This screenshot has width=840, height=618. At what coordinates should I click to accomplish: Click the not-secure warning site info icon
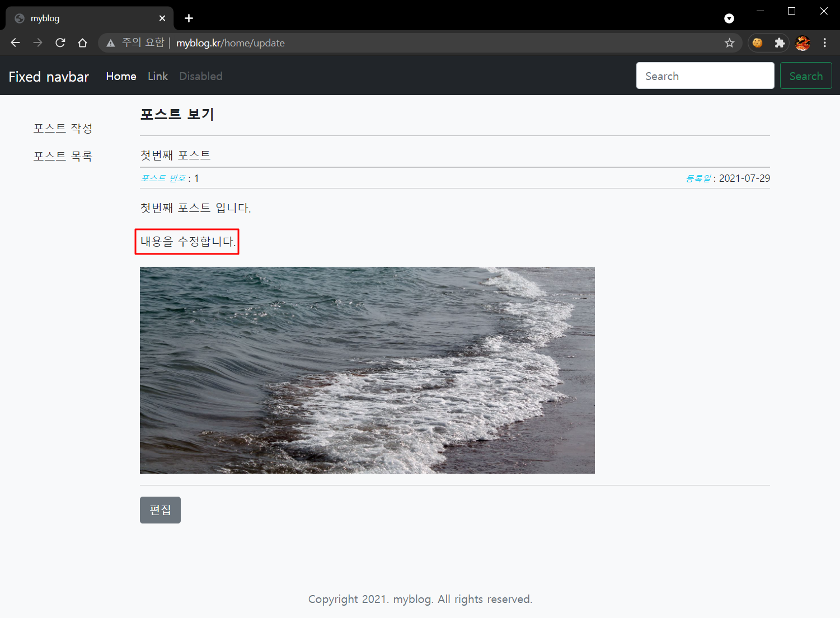[111, 43]
